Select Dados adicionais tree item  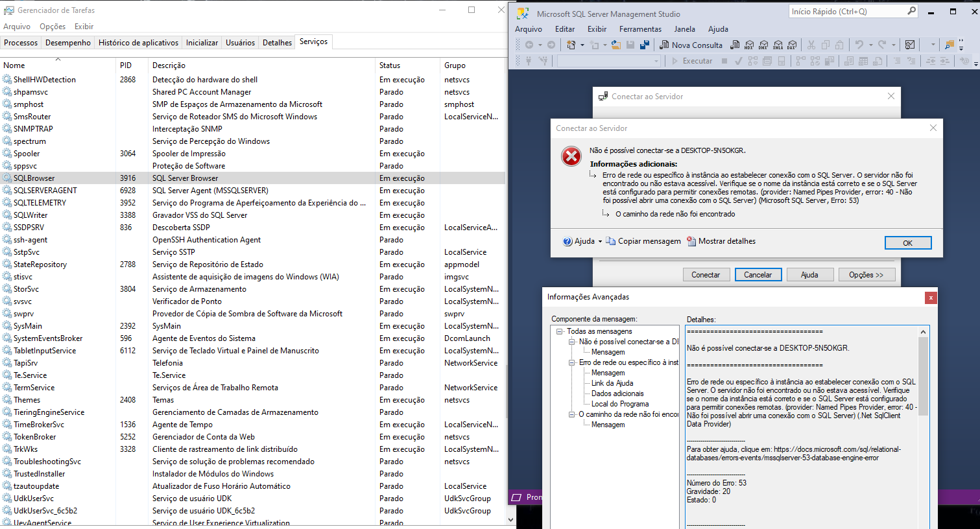[x=617, y=394]
